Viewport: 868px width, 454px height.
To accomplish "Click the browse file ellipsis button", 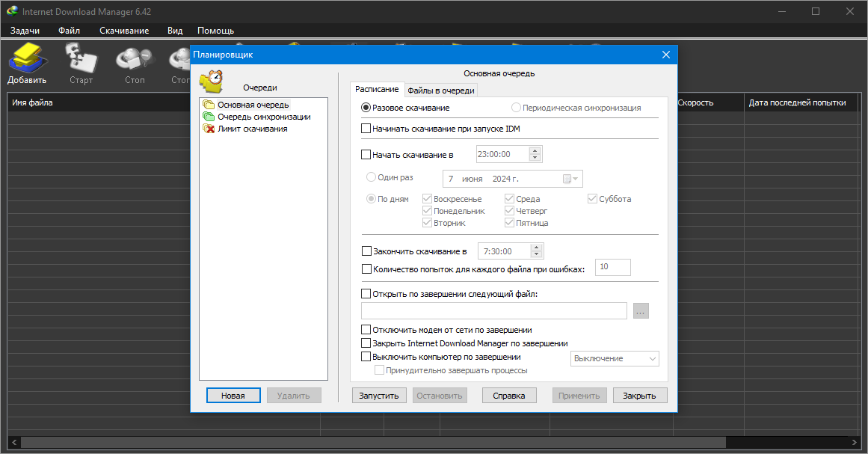I will pyautogui.click(x=641, y=311).
